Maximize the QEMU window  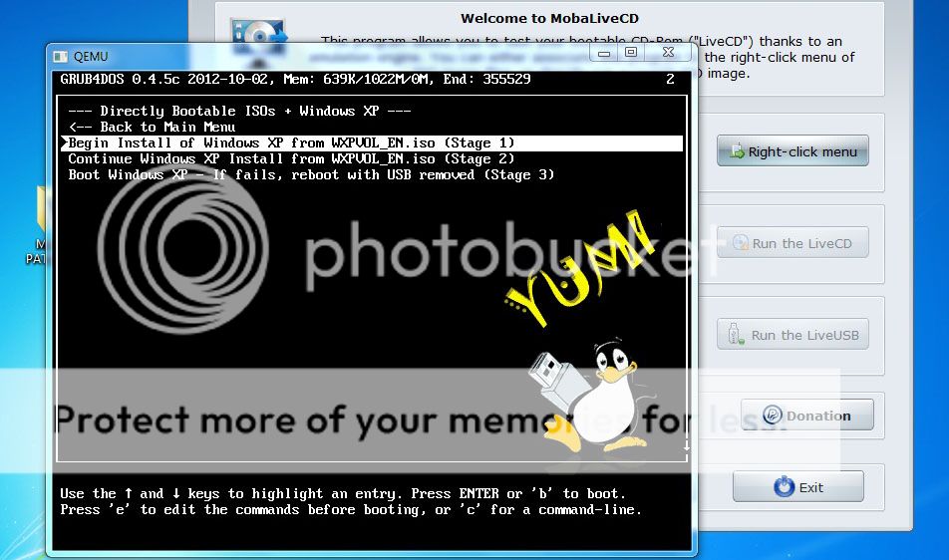(630, 53)
